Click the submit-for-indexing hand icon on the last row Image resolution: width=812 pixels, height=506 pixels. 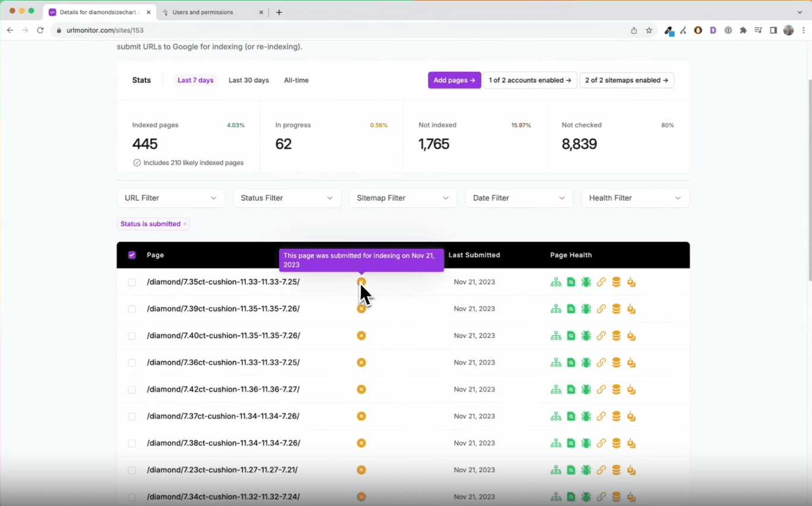tap(631, 496)
